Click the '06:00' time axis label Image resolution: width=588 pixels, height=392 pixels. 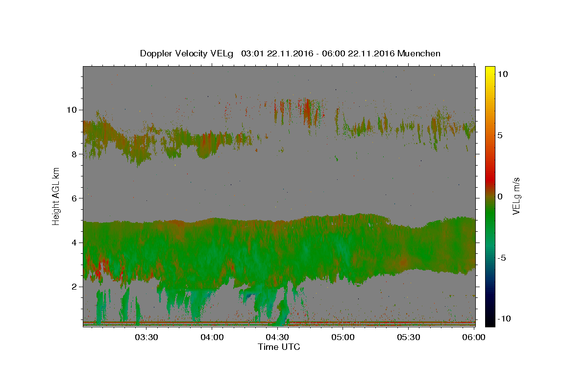474,337
